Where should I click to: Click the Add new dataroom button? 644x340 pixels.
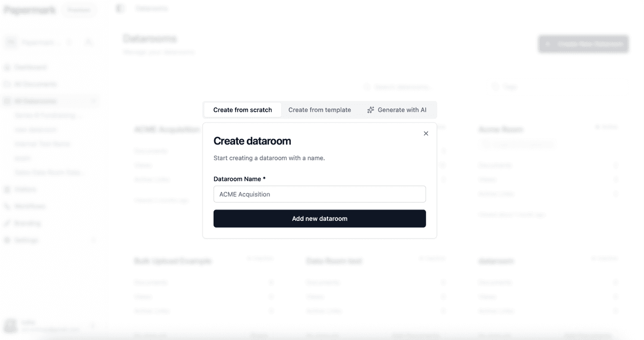[x=319, y=219]
